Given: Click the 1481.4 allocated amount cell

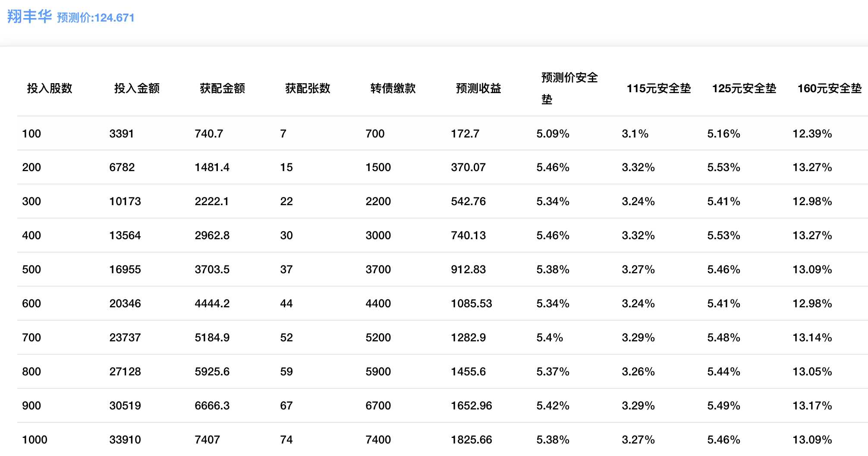Looking at the screenshot, I should point(212,167).
